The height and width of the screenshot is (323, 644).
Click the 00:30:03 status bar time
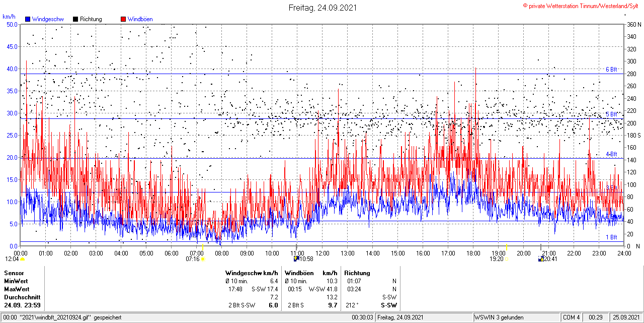(362, 317)
